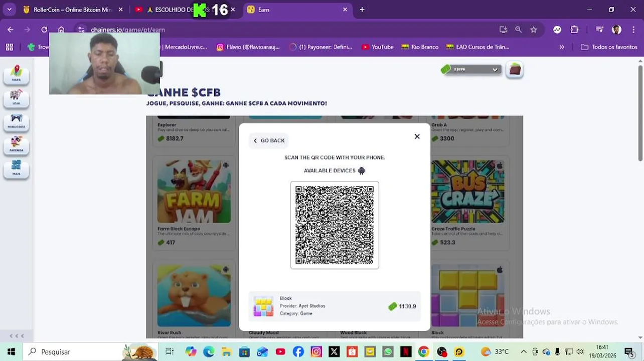Open the tab search dropdown arrow
The width and height of the screenshot is (644, 361).
pos(9,10)
